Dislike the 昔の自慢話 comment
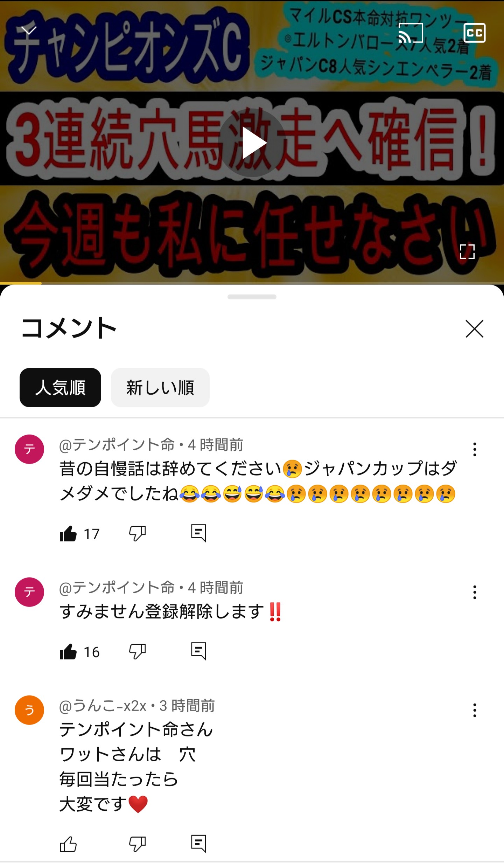The image size is (504, 866). [x=137, y=534]
